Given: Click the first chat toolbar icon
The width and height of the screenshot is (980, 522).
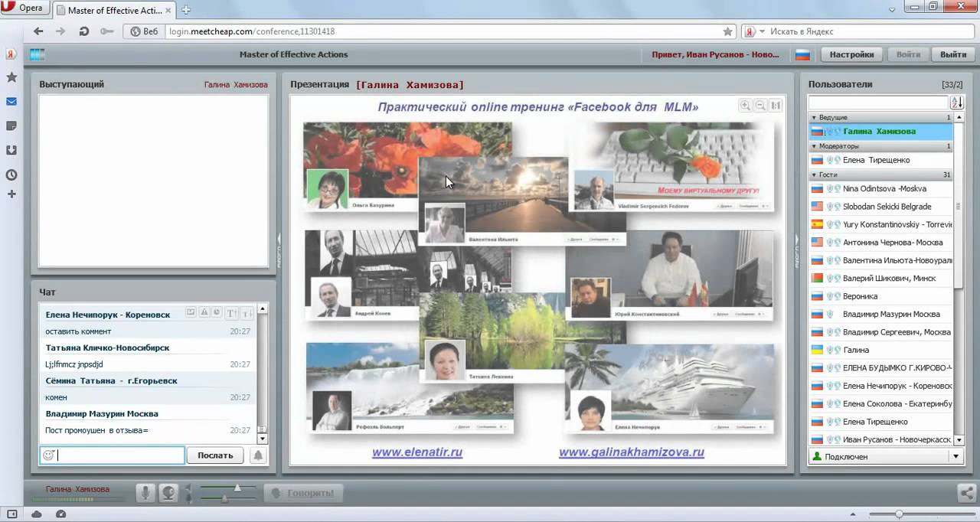Looking at the screenshot, I should coord(191,312).
